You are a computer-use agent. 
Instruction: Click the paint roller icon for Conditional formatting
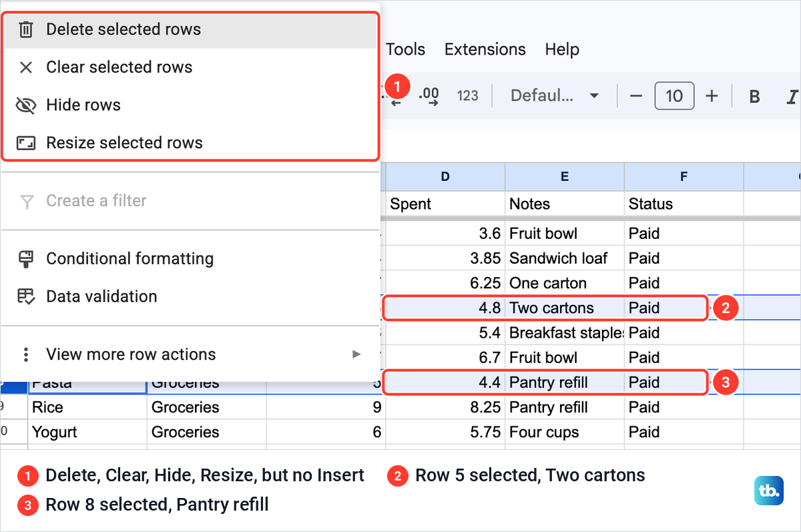point(26,259)
